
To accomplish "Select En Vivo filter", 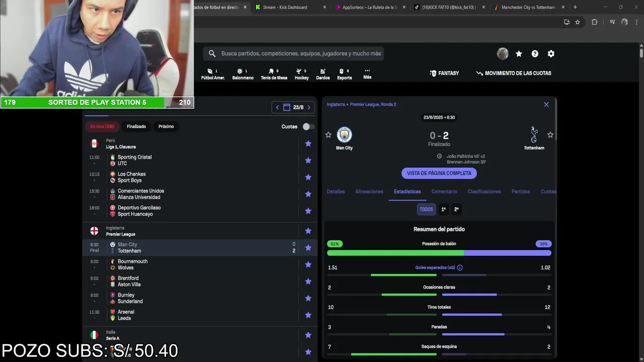I will click(x=102, y=127).
